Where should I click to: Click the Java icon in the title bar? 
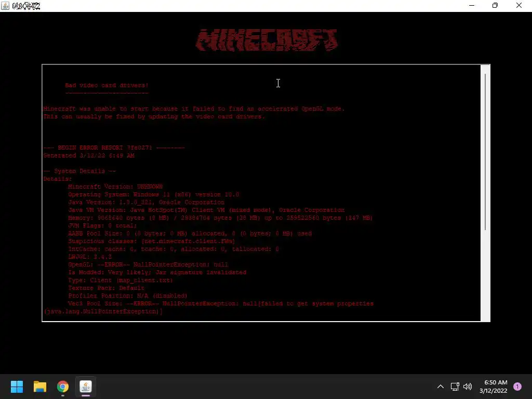tap(5, 5)
